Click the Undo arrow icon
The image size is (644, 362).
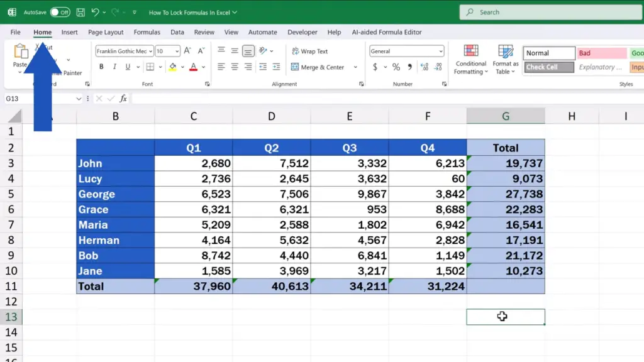(x=96, y=12)
